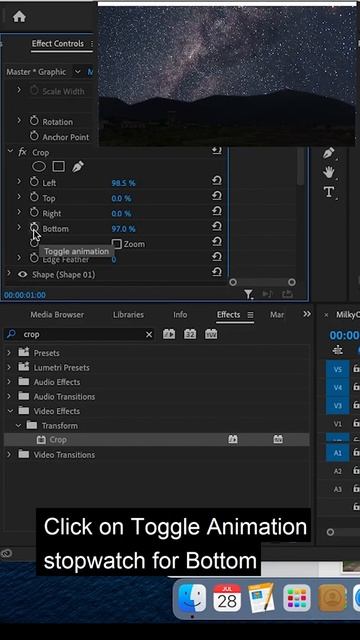
Task: Toggle V5 track targeting
Action: tap(338, 369)
